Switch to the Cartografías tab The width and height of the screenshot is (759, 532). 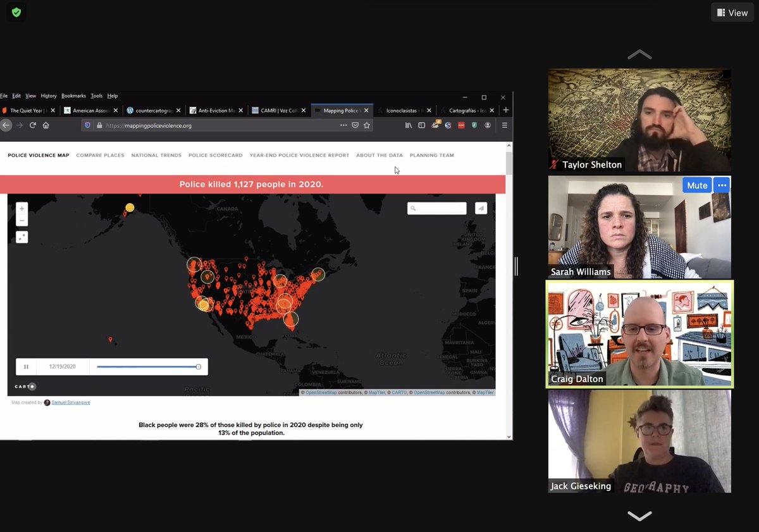(467, 111)
